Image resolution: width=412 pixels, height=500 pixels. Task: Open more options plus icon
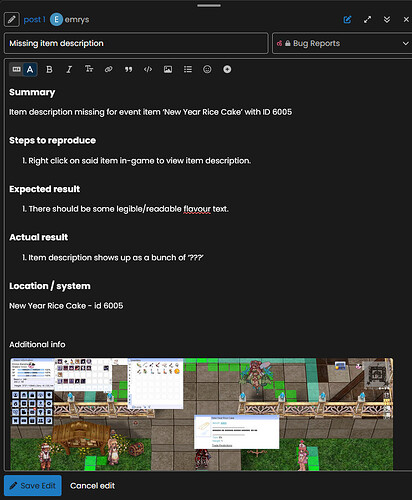click(227, 69)
